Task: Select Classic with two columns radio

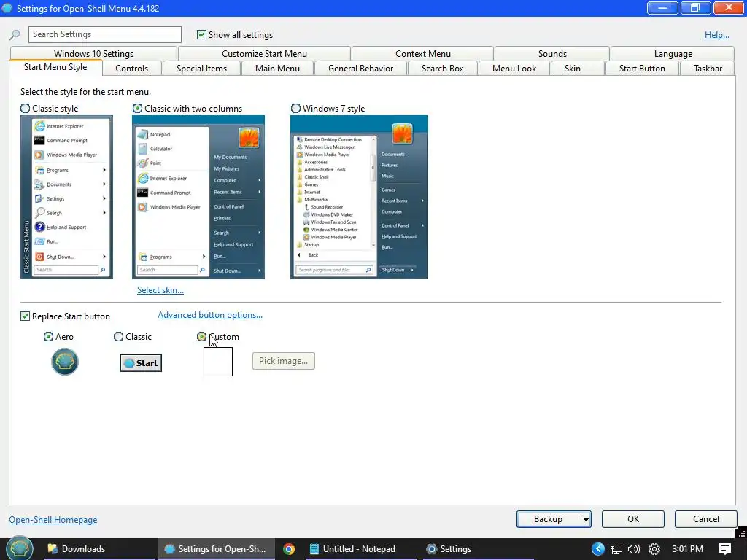Action: [x=137, y=109]
